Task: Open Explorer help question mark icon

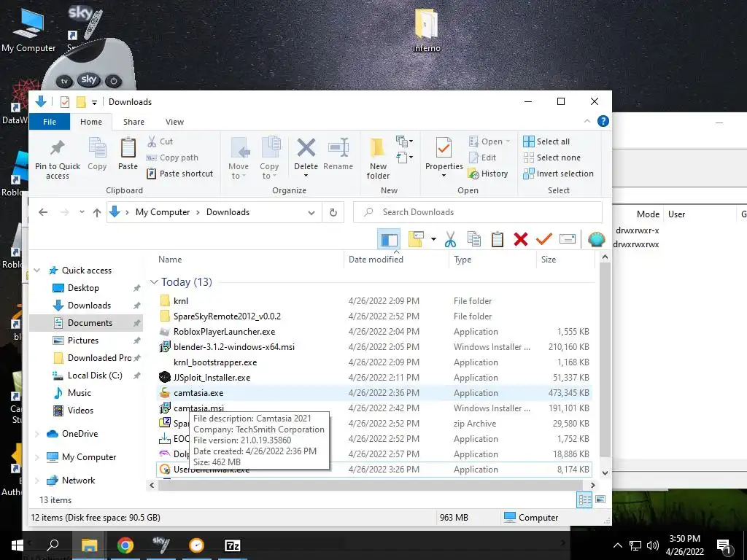Action: tap(603, 122)
